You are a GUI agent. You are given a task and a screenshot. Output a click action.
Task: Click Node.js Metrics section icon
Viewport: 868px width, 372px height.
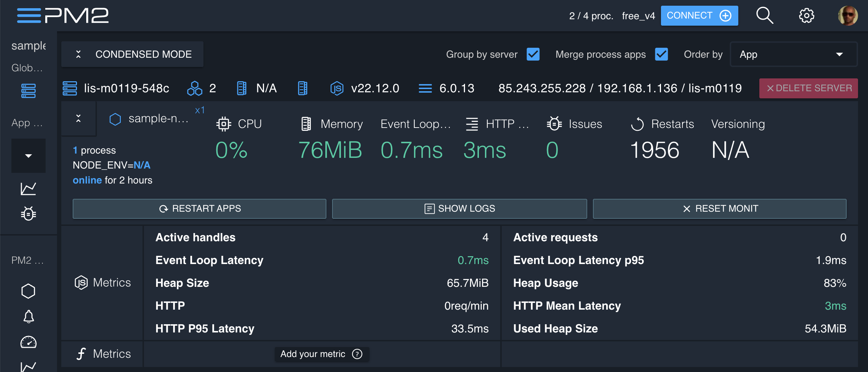[81, 283]
